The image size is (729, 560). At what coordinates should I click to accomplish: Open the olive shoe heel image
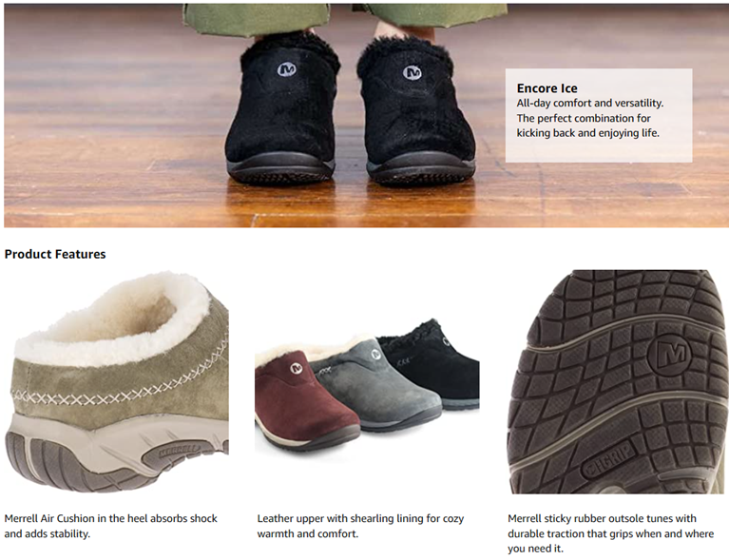116,381
